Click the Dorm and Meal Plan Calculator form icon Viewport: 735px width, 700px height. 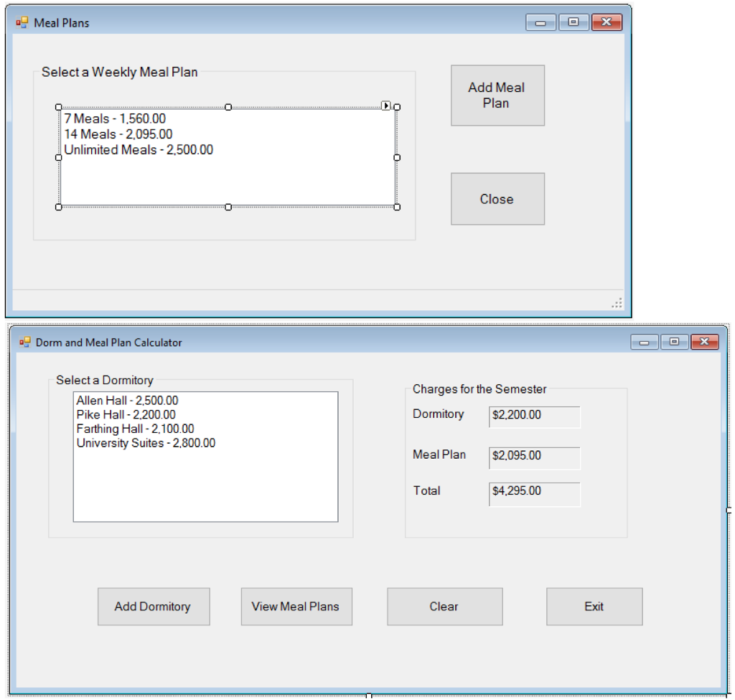click(25, 342)
